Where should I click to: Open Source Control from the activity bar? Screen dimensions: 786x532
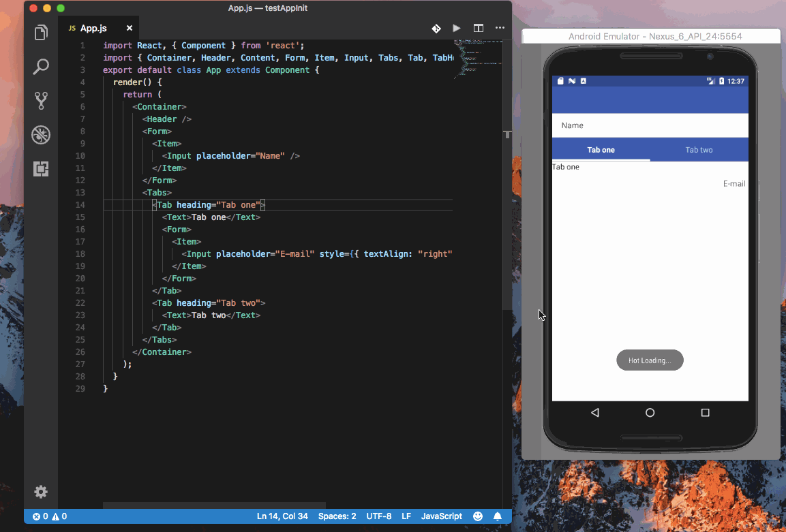(x=41, y=101)
